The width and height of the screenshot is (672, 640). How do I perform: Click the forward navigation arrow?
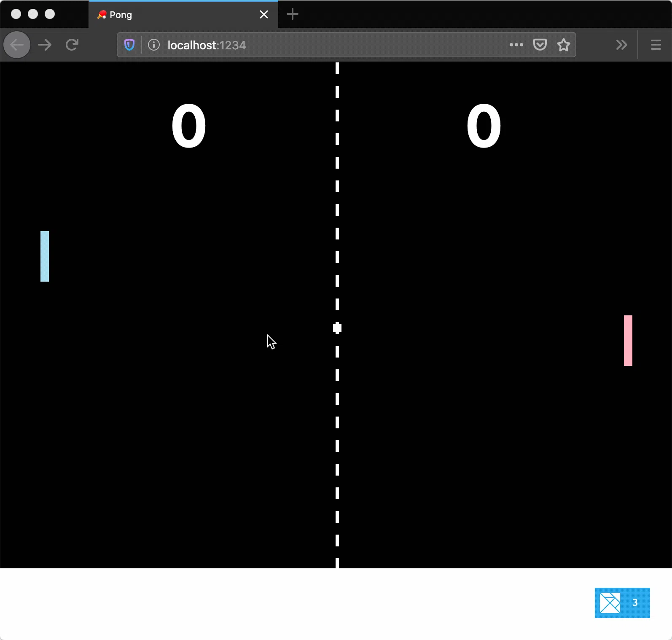tap(45, 45)
